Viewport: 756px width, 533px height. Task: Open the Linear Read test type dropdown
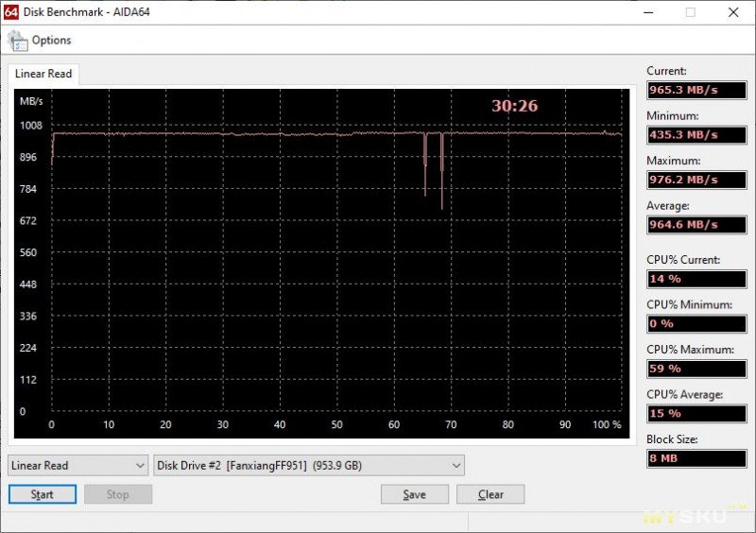click(77, 466)
